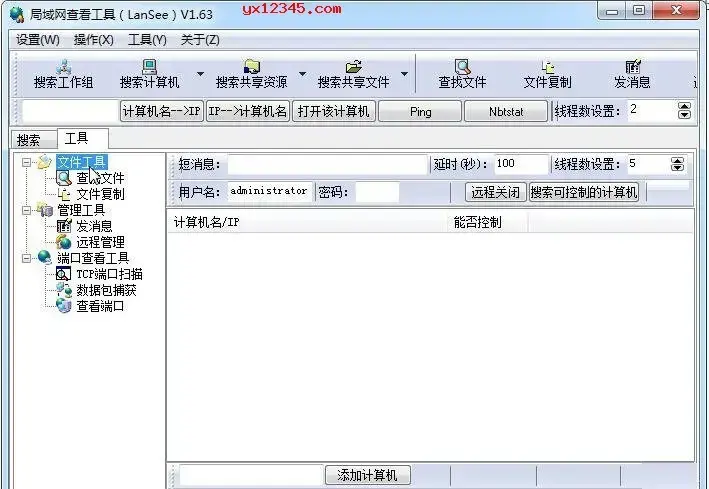Click the 计算机名/IP column header
This screenshot has width=709, height=489.
pos(308,223)
